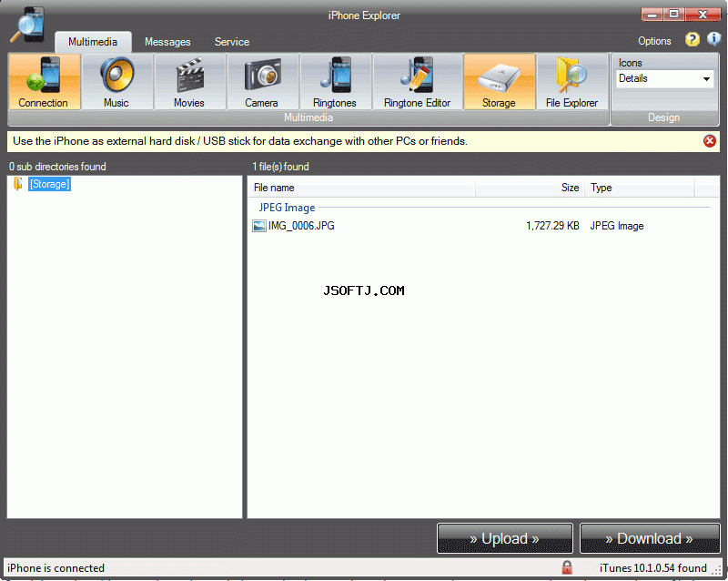Click the iPhone is connected status text
The image size is (728, 581).
pos(56,568)
